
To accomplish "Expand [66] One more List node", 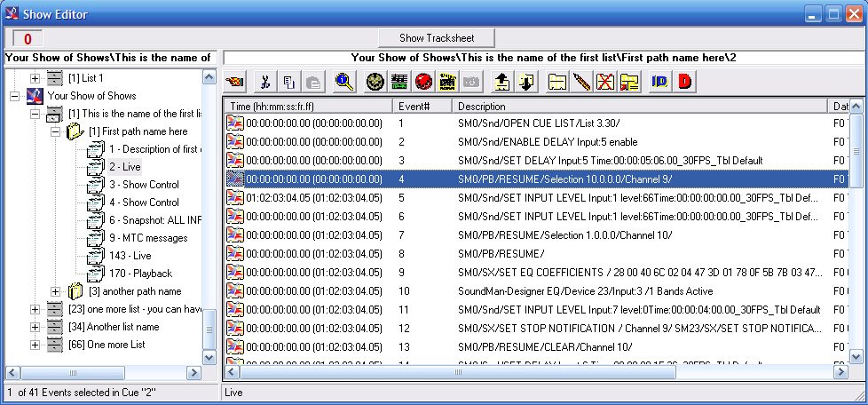I will pyautogui.click(x=35, y=345).
